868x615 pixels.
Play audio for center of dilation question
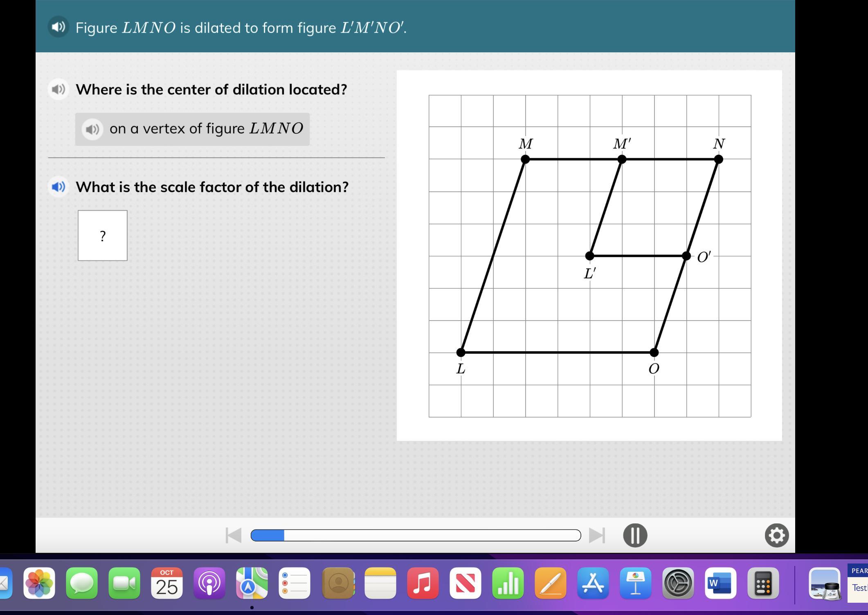[x=58, y=89]
